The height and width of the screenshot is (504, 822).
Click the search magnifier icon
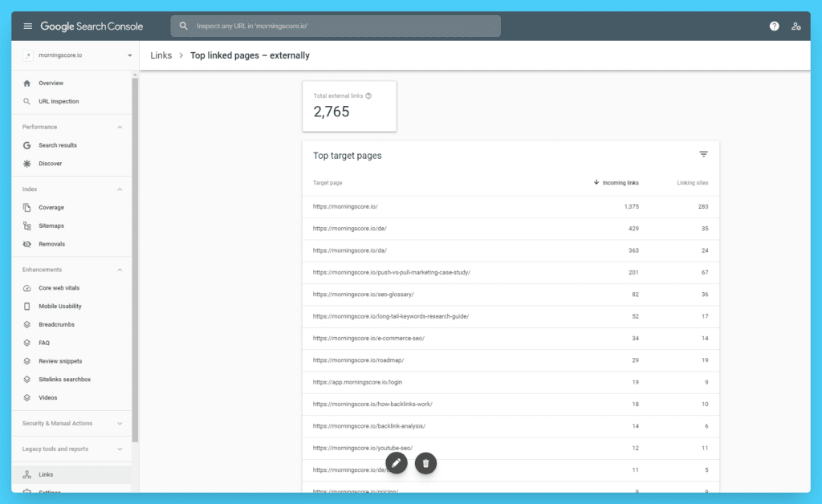[184, 26]
